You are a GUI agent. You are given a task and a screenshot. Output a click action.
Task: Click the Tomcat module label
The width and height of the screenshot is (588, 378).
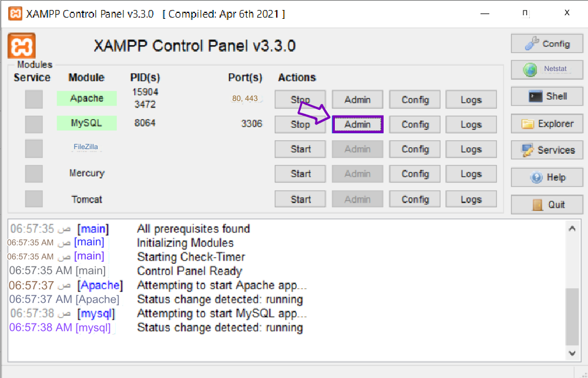(x=86, y=200)
